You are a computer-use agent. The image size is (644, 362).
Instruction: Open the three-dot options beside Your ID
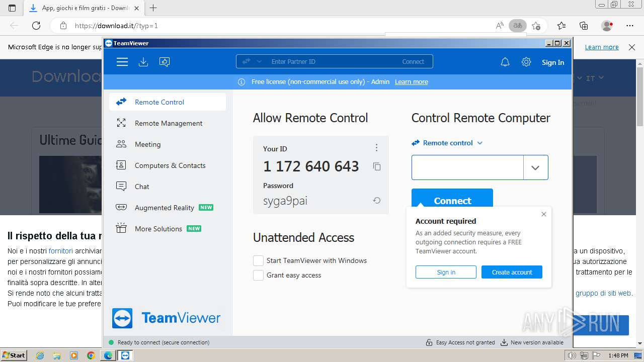[376, 148]
